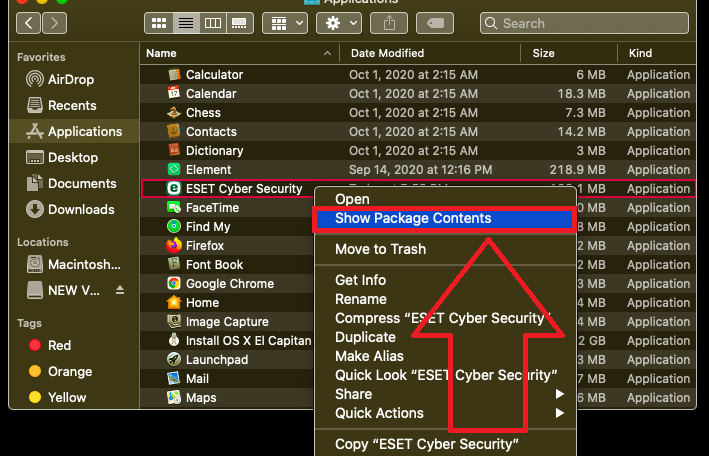Screen dimensions: 709x456
Task: Select the Element app icon
Action: pyautogui.click(x=174, y=170)
